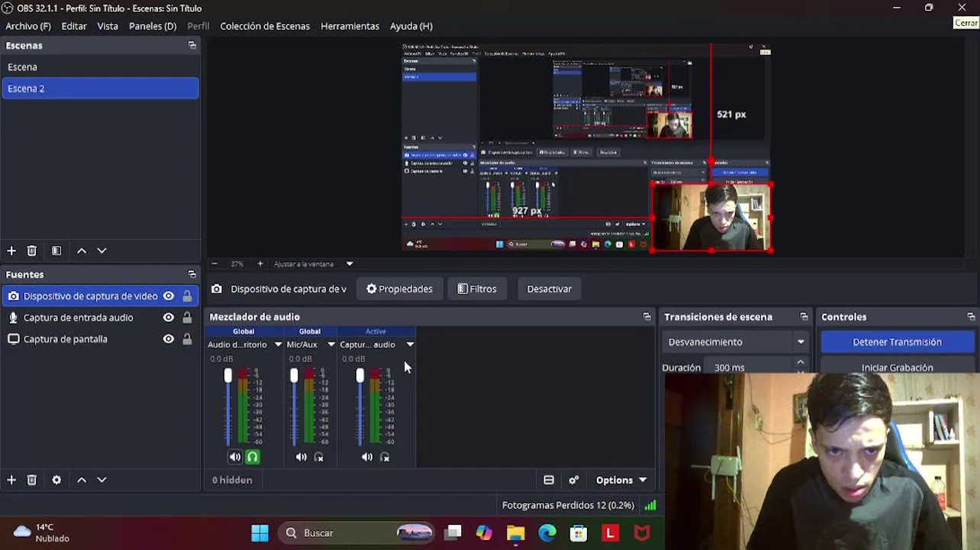Lock Captura de pantalla source
Image resolution: width=980 pixels, height=550 pixels.
pyautogui.click(x=187, y=338)
